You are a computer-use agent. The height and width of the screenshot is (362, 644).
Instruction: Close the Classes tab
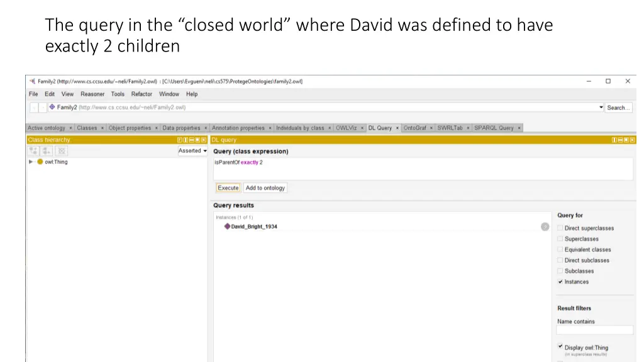coord(103,128)
